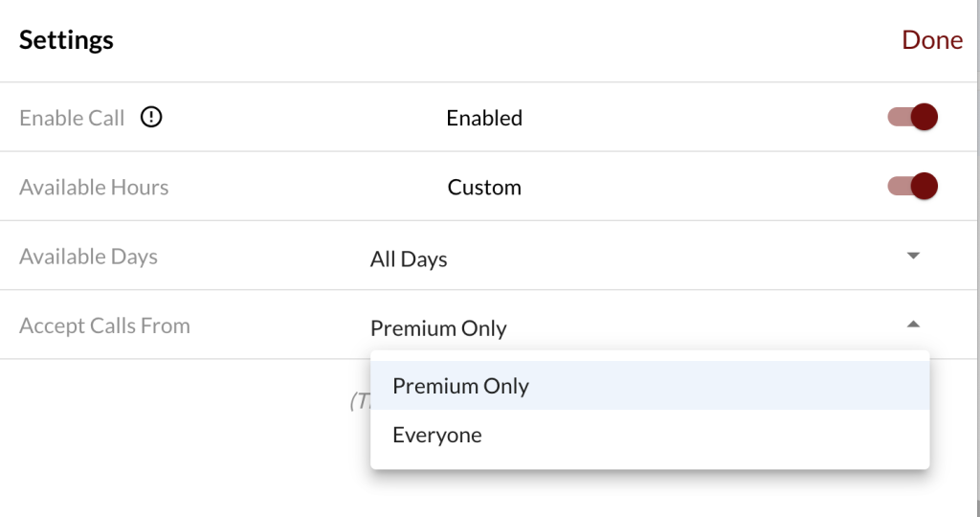Click the info icon beside Enable Call
Screen dimensions: 980x517
pos(151,118)
